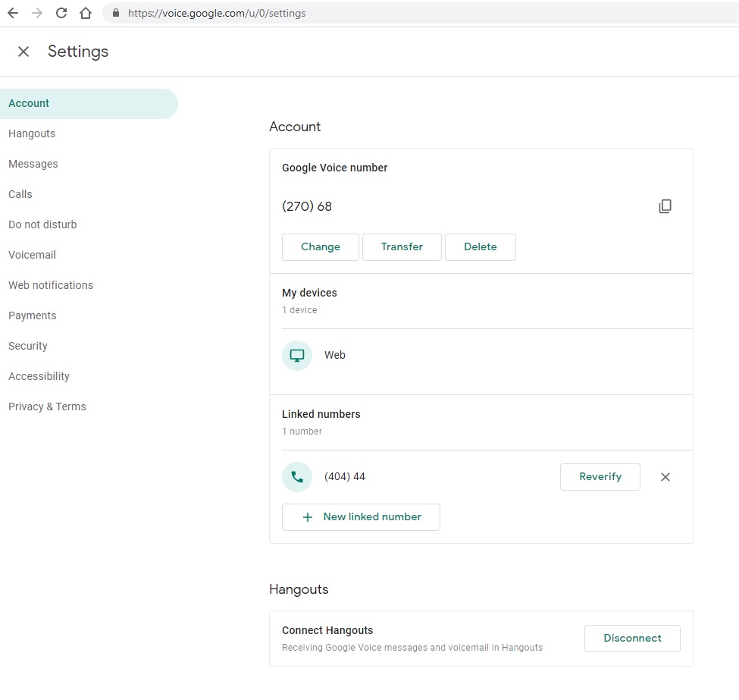Click the Linked numbers heading
This screenshot has width=739, height=700.
[x=321, y=414]
